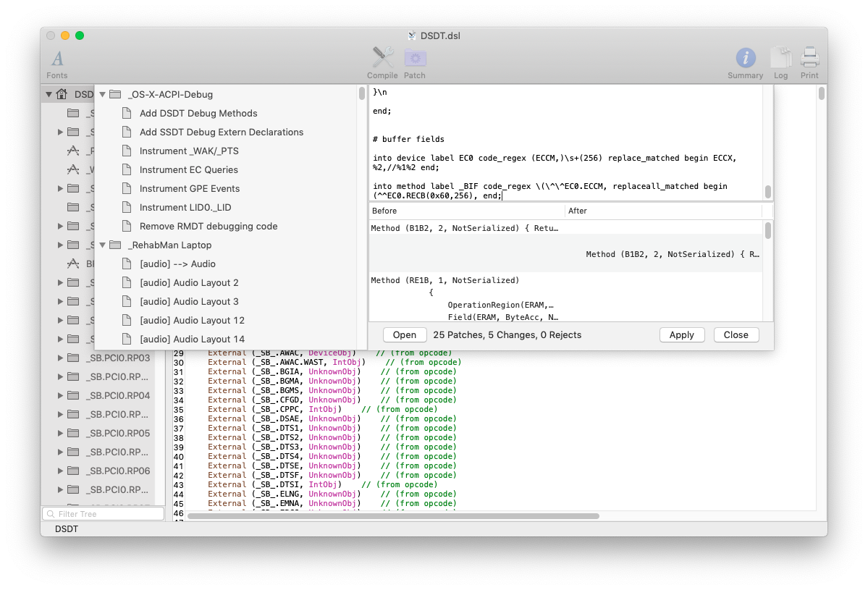Select Add SSDT Debug Extern Declarations patch
Screen dimensions: 868x590
point(222,132)
